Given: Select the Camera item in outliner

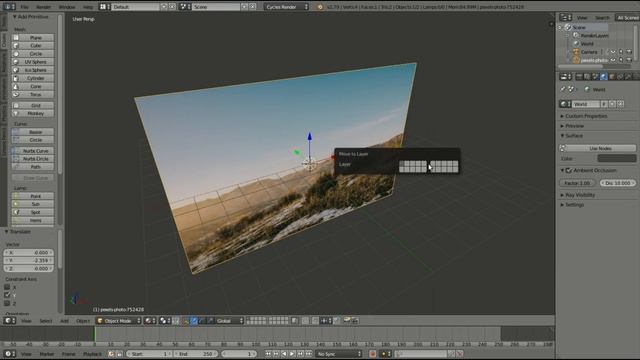Looking at the screenshot, I should (x=589, y=52).
